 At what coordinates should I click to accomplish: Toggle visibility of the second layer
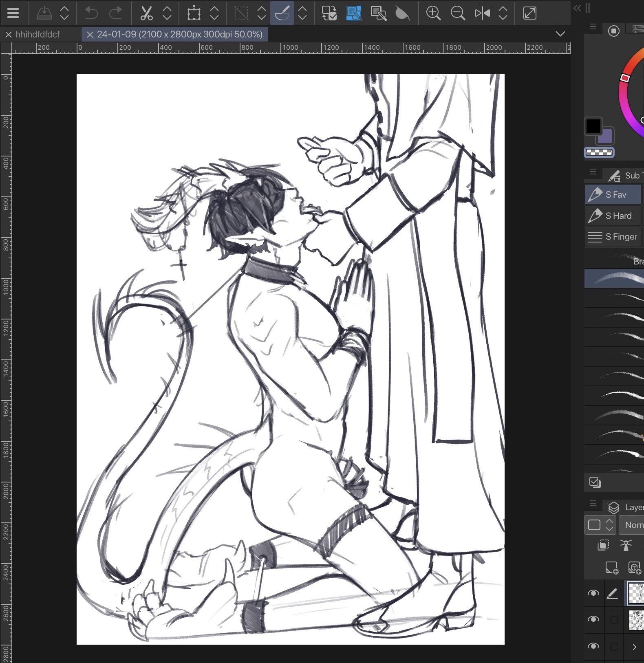point(593,619)
